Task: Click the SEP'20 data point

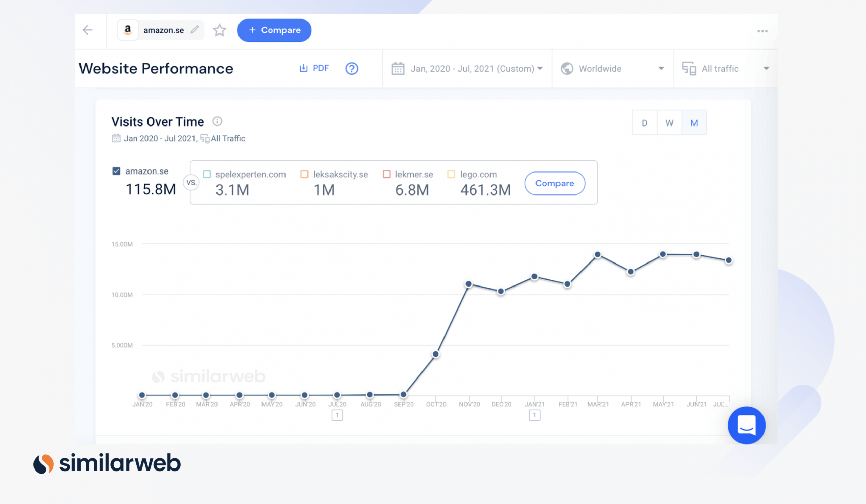Action: pyautogui.click(x=404, y=395)
